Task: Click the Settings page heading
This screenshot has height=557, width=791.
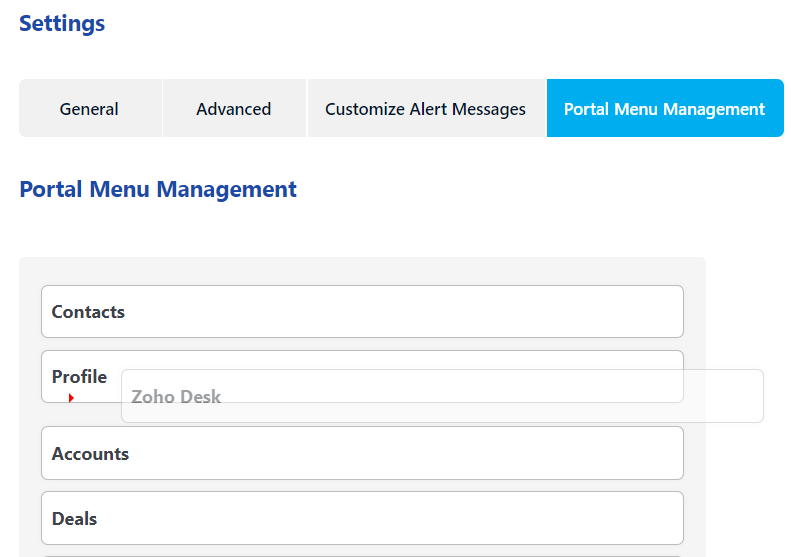Action: point(62,23)
